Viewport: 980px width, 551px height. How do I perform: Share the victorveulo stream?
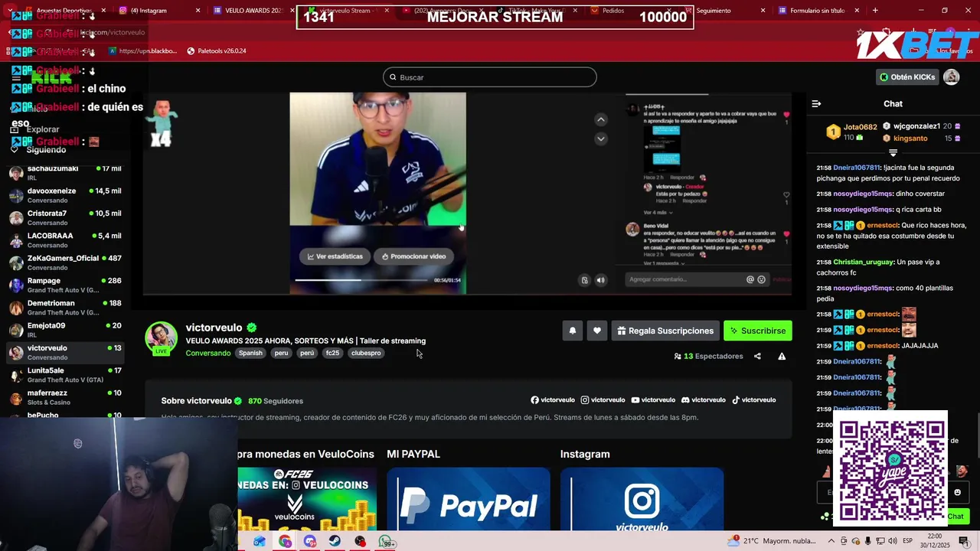[x=757, y=356]
